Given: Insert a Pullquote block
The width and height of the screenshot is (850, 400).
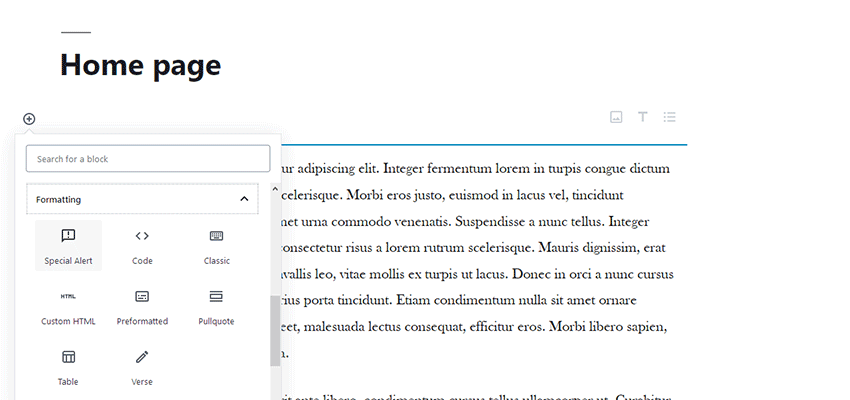Looking at the screenshot, I should (216, 306).
